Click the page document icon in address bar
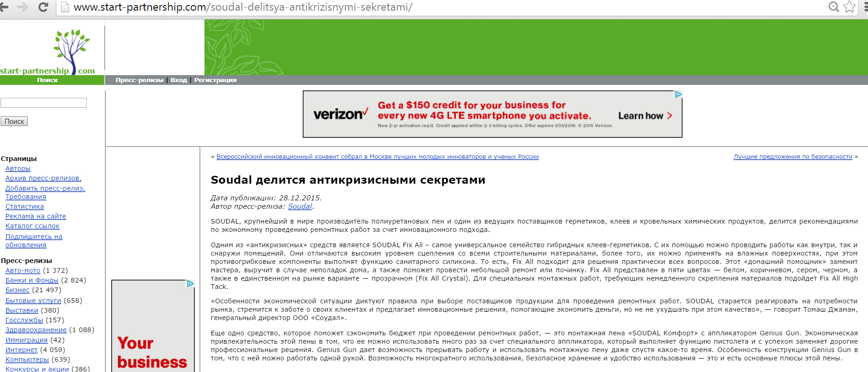 click(65, 7)
